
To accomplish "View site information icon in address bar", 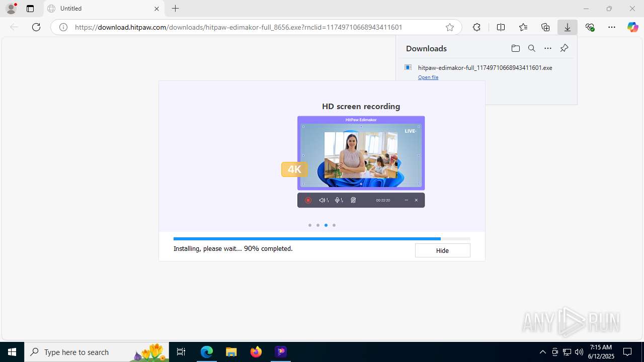I will pyautogui.click(x=63, y=27).
